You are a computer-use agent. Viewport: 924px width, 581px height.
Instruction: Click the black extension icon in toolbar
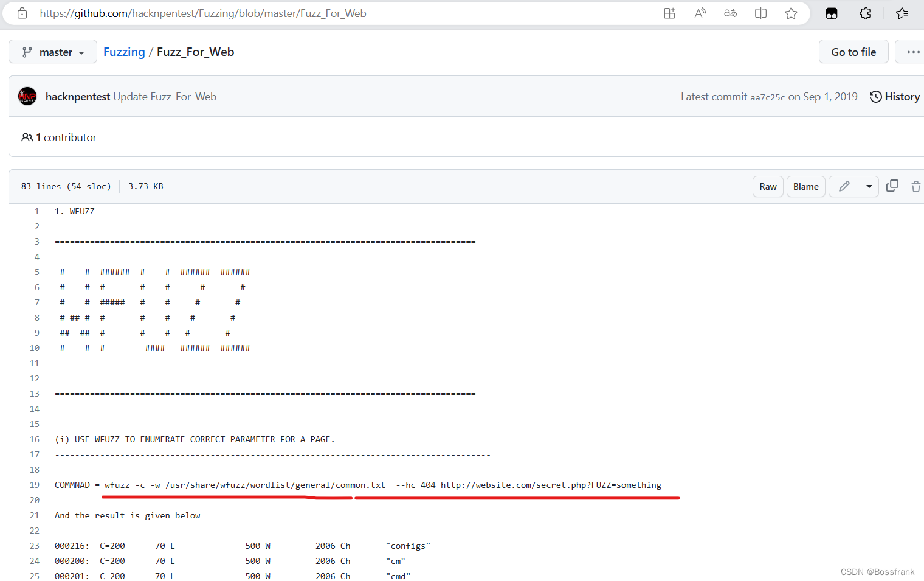(832, 13)
